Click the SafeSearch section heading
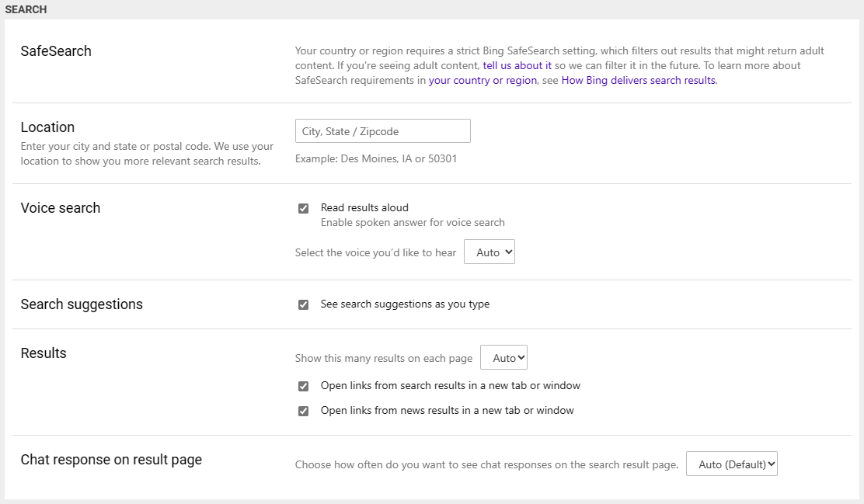Screen dimensions: 864x504 56,50
